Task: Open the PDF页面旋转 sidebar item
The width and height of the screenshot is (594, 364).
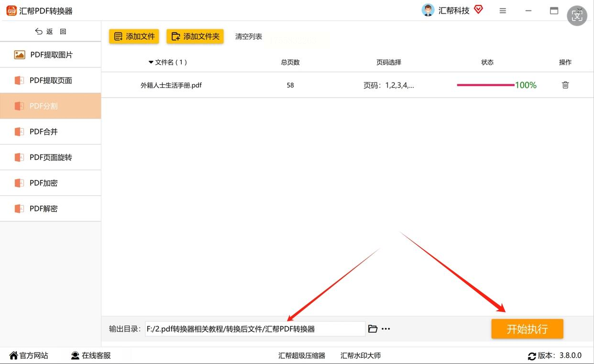Action: pos(51,157)
